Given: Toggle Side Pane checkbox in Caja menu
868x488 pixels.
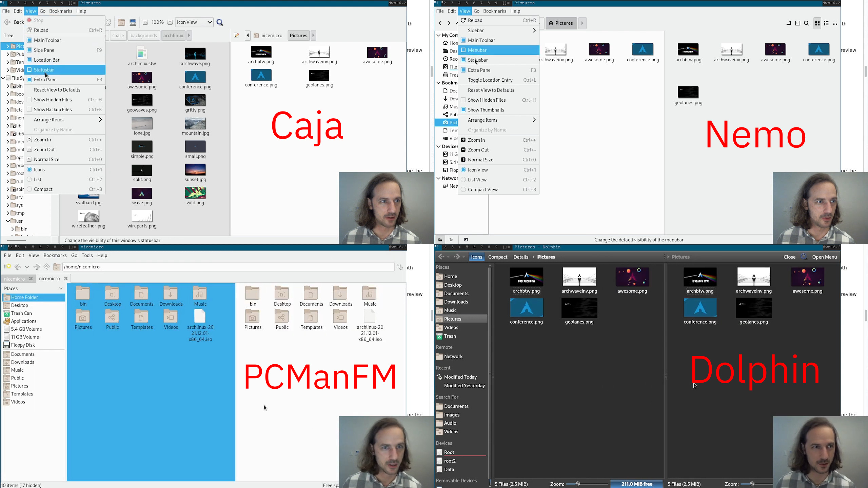Looking at the screenshot, I should coord(29,50).
